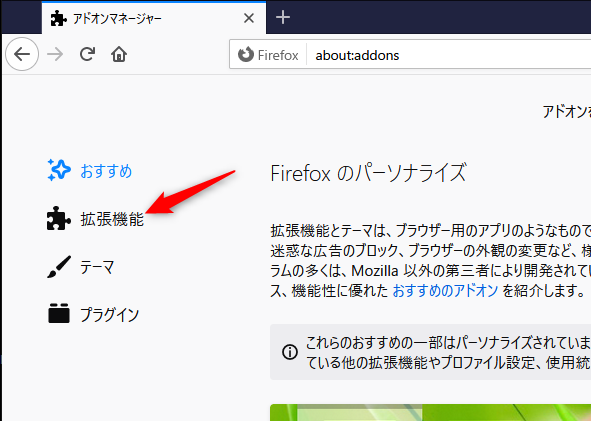This screenshot has height=421, width=591.
Task: Click the Firefox のパーソナライズ heading
Action: (x=369, y=173)
